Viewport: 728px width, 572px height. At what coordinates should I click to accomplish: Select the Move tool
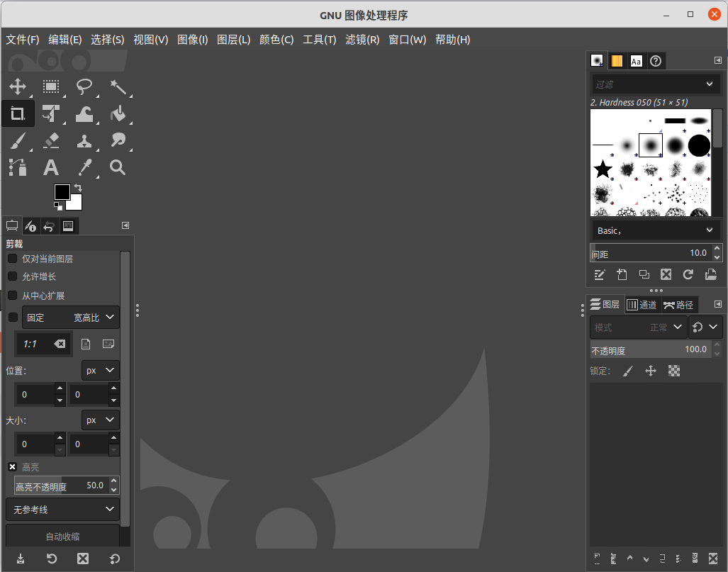tap(18, 86)
